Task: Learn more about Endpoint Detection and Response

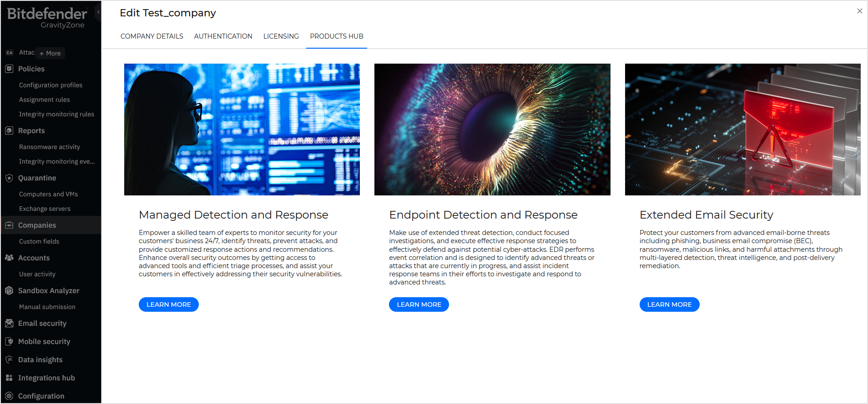Action: pos(419,304)
